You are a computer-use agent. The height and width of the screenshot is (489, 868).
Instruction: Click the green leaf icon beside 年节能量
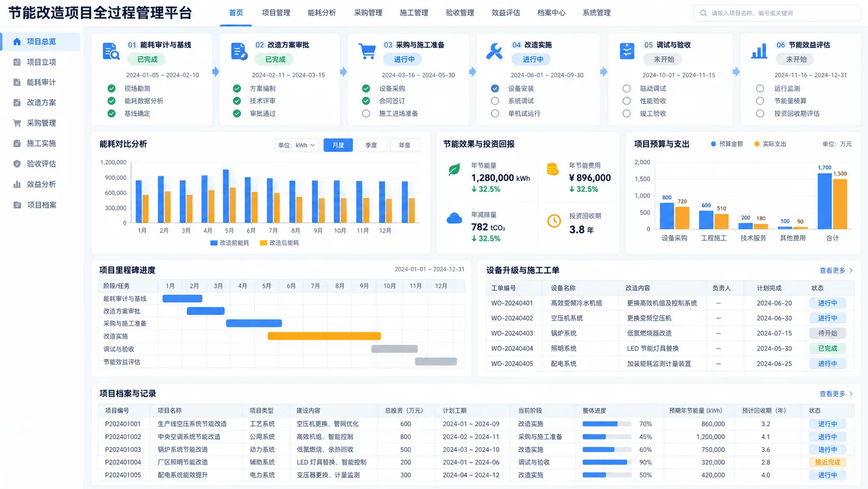454,169
